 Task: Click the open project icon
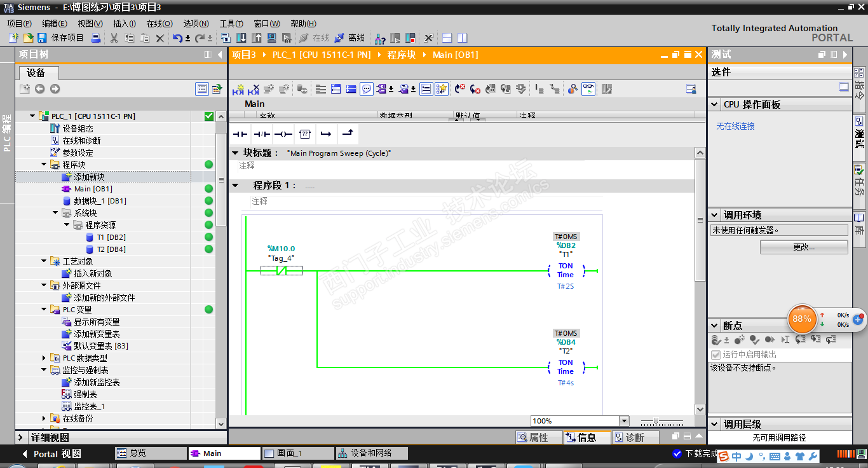(27, 38)
